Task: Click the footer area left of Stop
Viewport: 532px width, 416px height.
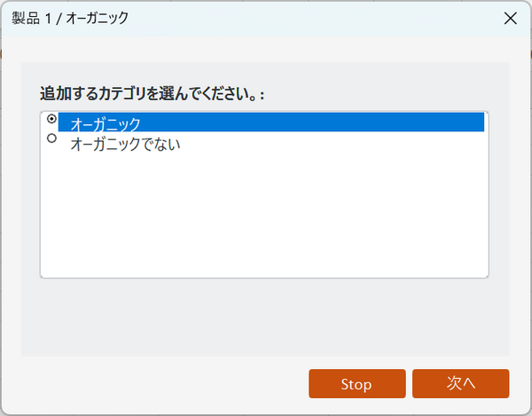Action: (160, 383)
